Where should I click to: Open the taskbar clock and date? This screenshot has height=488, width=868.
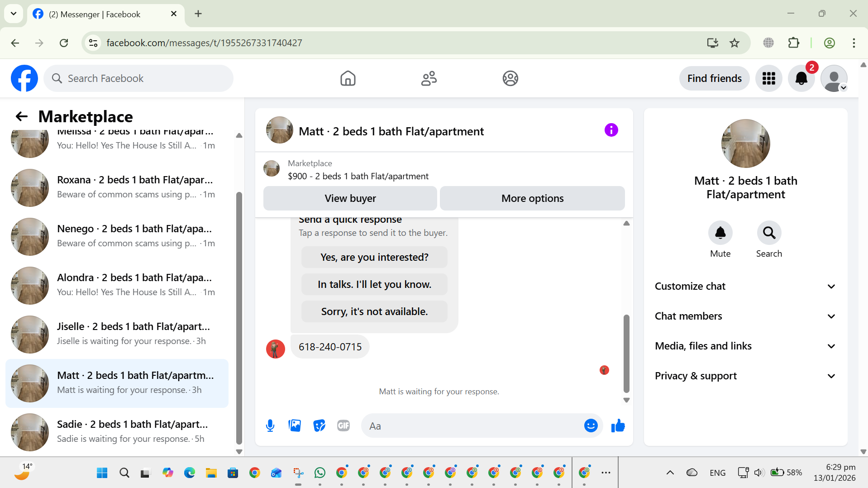click(x=834, y=472)
